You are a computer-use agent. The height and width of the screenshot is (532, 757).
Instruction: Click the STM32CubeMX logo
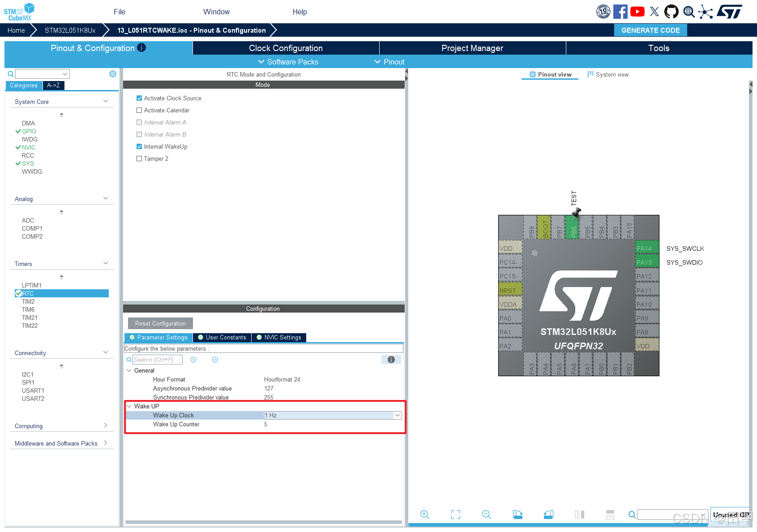(19, 12)
